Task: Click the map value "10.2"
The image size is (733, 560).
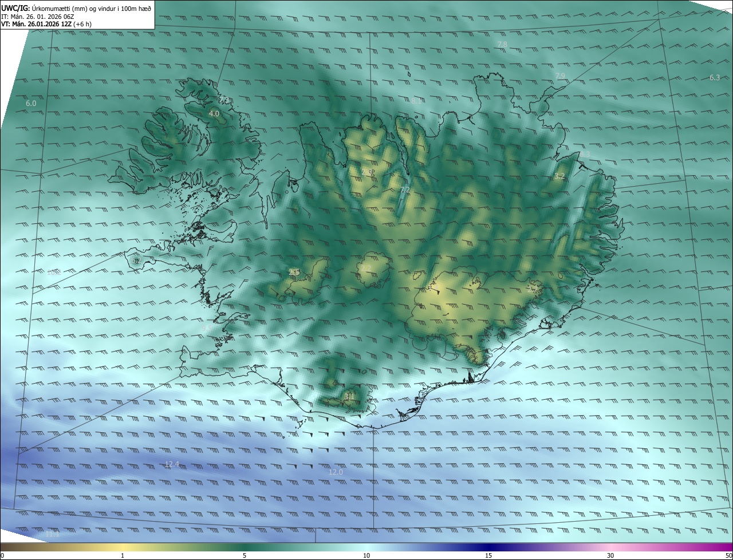Action: (53, 273)
